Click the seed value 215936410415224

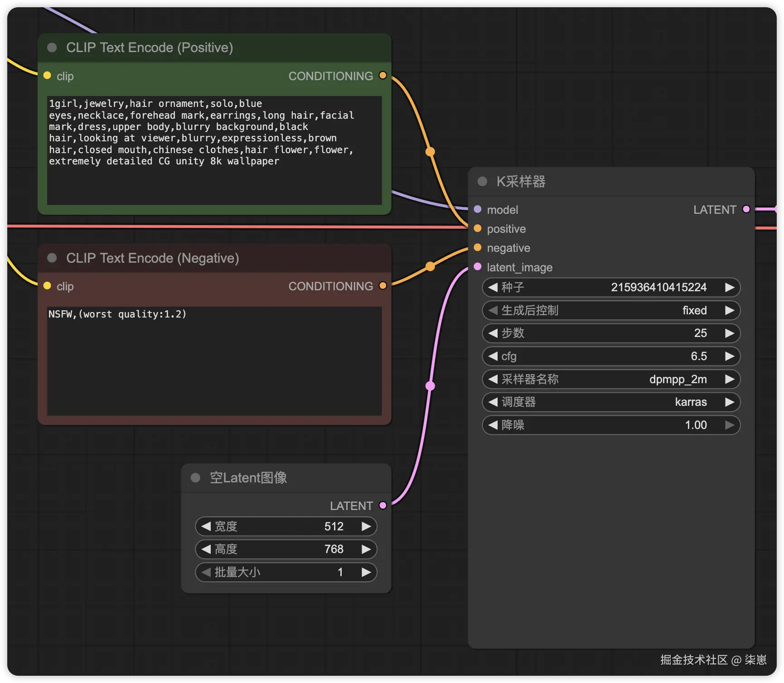658,287
